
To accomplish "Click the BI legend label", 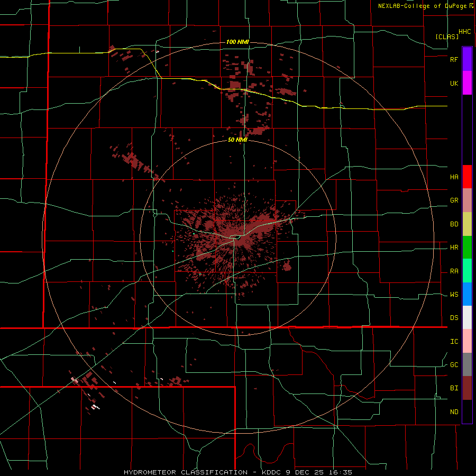I will click(454, 388).
